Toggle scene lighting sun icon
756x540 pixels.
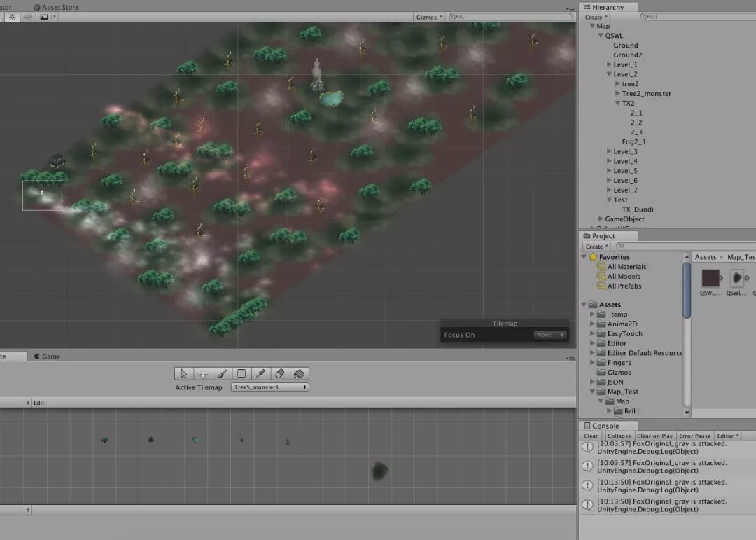tap(12, 17)
